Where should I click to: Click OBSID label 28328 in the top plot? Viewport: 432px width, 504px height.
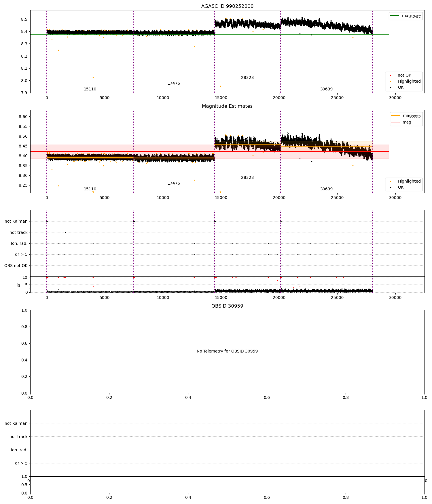tap(247, 78)
